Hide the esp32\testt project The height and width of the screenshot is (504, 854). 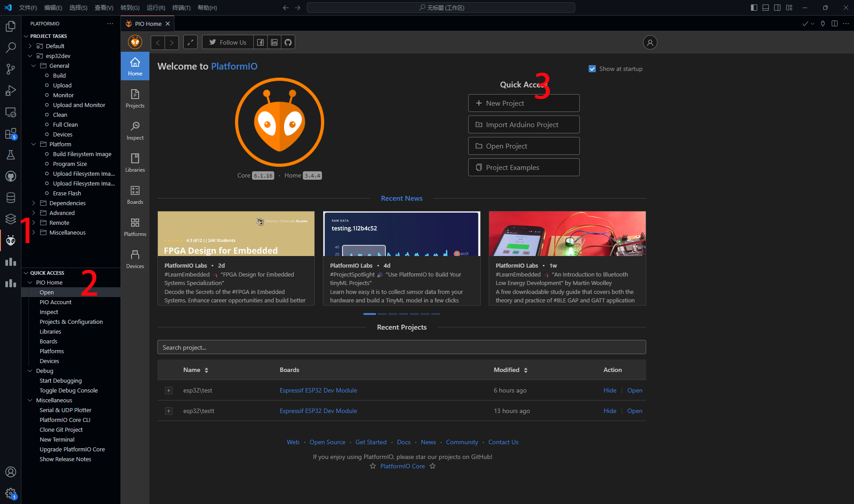click(610, 411)
